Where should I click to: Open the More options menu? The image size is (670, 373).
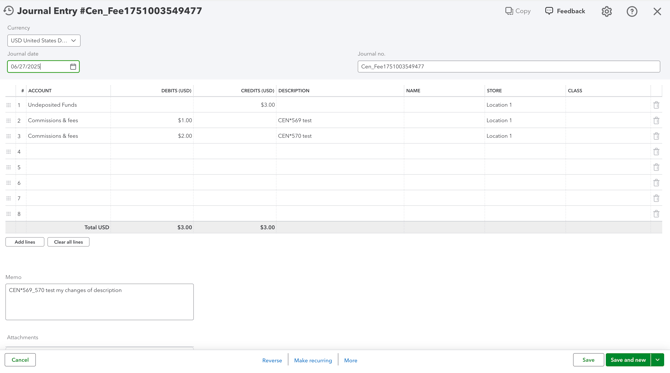pos(350,361)
